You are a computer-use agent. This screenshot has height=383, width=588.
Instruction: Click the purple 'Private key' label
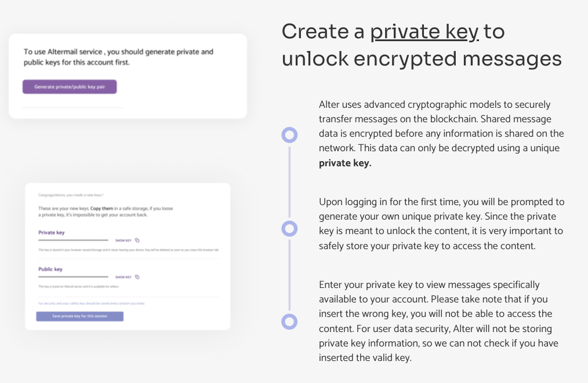point(52,232)
